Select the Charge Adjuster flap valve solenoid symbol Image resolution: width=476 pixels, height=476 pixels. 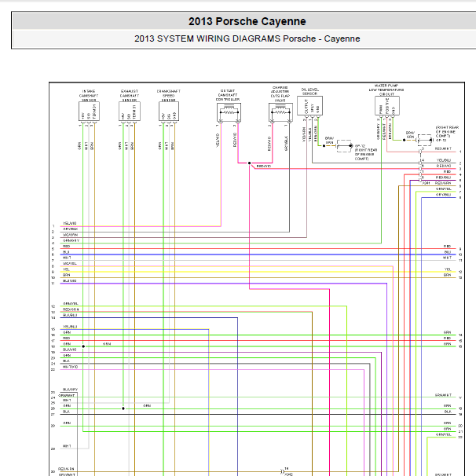[x=280, y=112]
